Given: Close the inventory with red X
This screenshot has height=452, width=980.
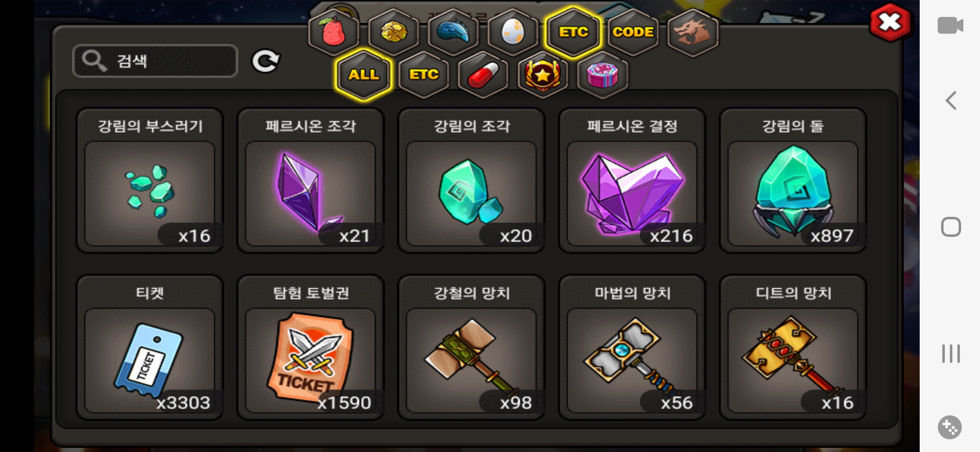Looking at the screenshot, I should click(890, 23).
